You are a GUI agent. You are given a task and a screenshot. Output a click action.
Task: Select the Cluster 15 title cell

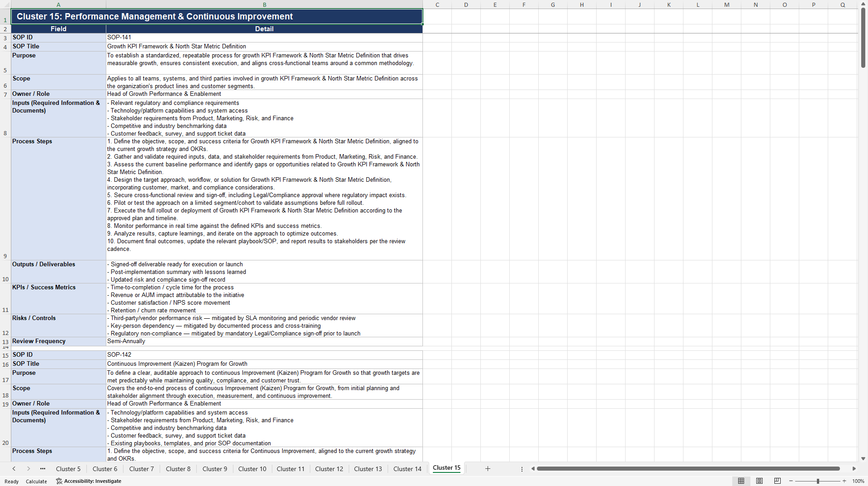pos(217,16)
